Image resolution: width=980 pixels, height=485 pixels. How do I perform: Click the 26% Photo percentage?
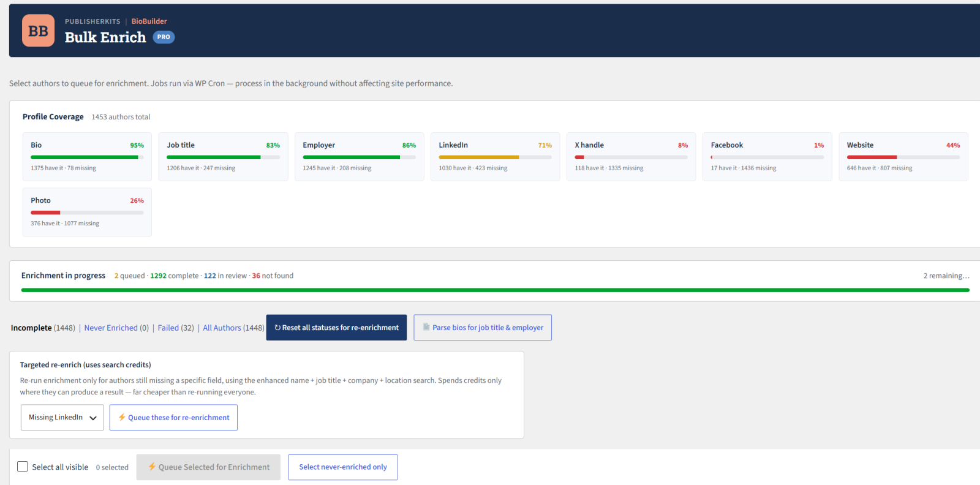click(x=137, y=201)
